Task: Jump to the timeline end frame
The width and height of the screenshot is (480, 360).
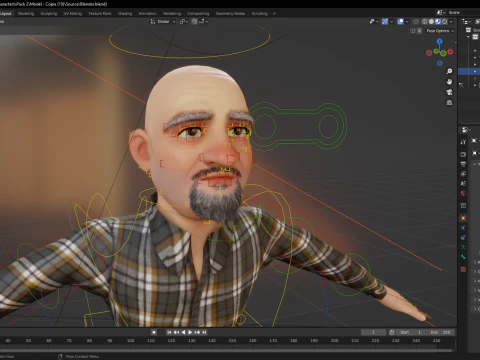Action: point(204,332)
